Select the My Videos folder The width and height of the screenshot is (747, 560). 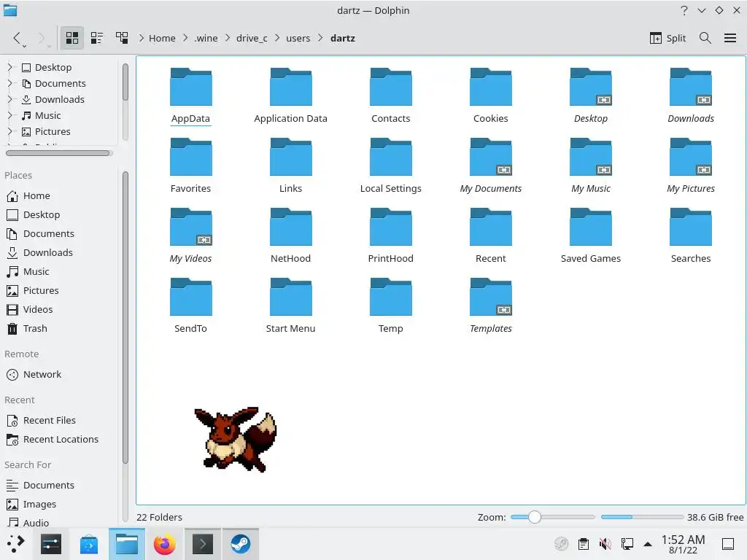[190, 236]
